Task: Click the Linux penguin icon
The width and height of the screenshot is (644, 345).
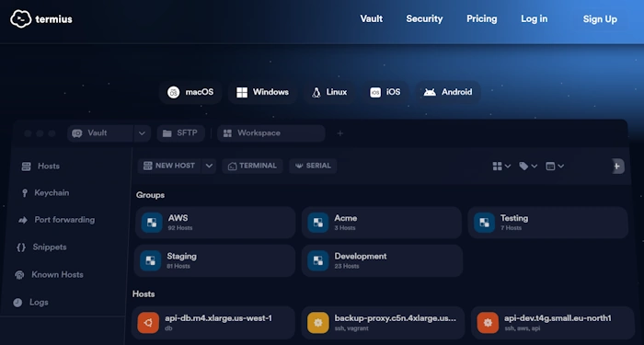Action: point(316,92)
